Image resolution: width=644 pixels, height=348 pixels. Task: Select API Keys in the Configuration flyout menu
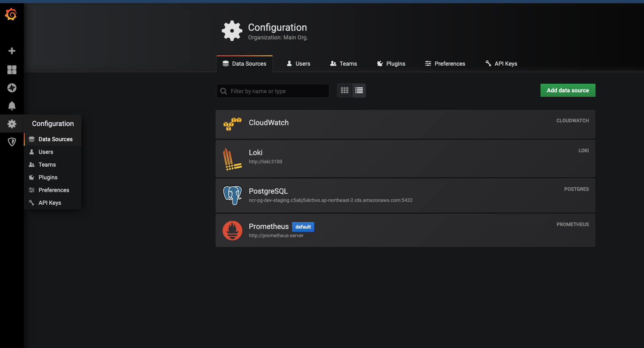[53, 203]
